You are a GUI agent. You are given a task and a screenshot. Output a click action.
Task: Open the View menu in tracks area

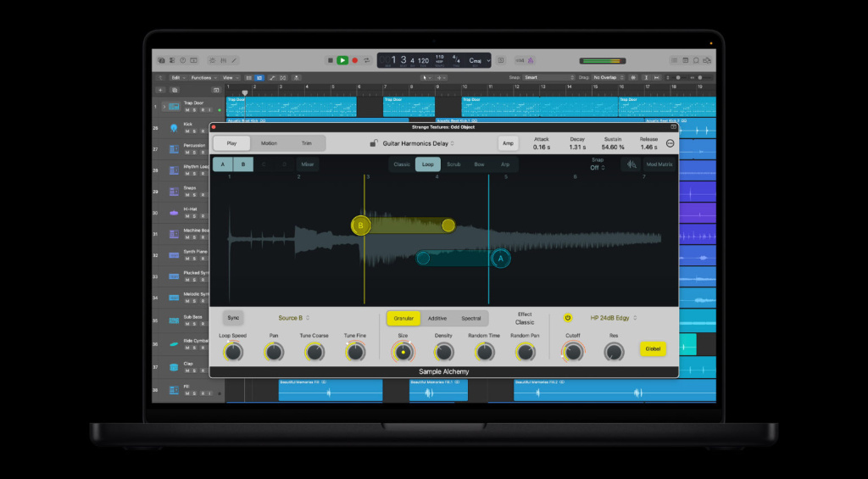pyautogui.click(x=230, y=78)
